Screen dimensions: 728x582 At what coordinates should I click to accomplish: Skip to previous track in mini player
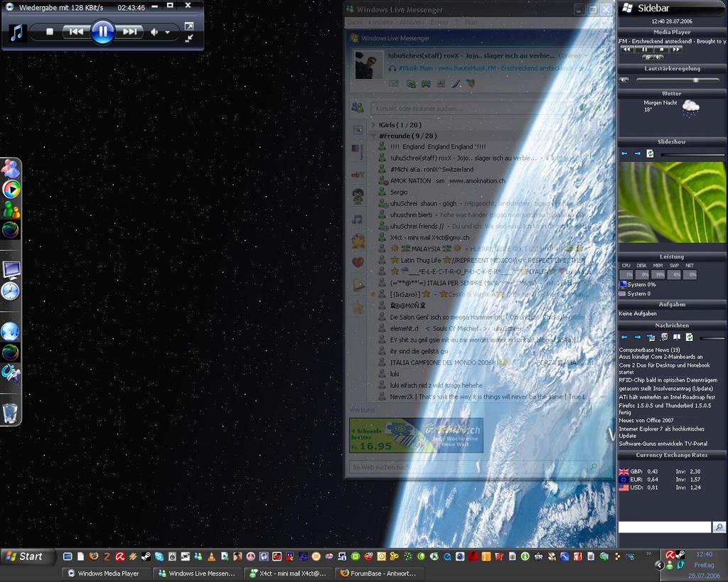[x=75, y=31]
